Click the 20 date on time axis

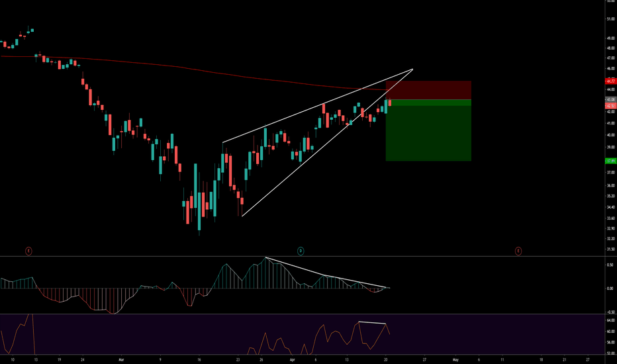click(385, 359)
